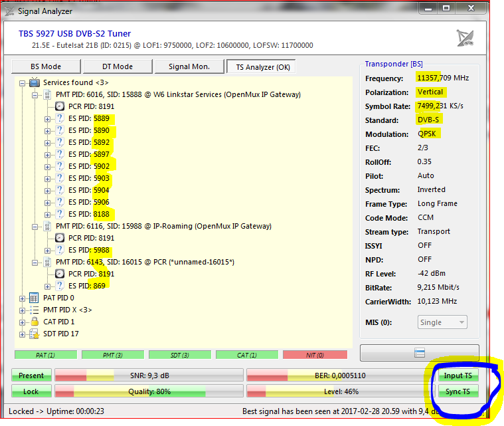Expand the PAT PID 0 node
The width and height of the screenshot is (504, 426).
pyautogui.click(x=23, y=298)
